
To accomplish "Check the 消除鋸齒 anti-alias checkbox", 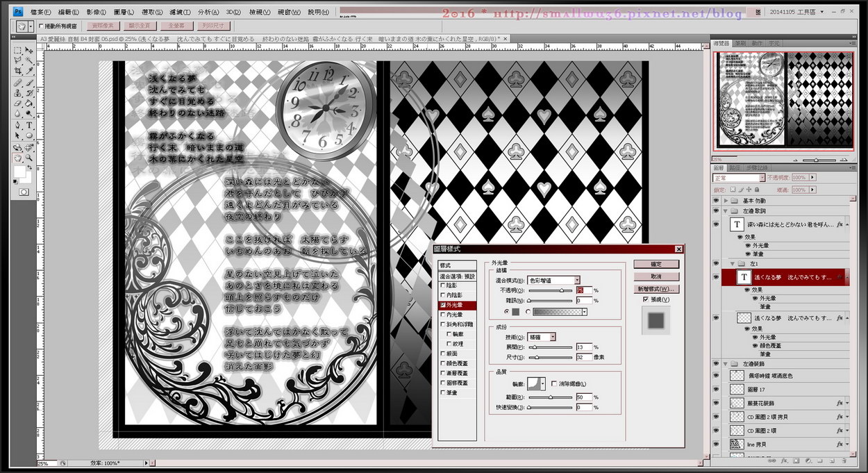I will [553, 383].
